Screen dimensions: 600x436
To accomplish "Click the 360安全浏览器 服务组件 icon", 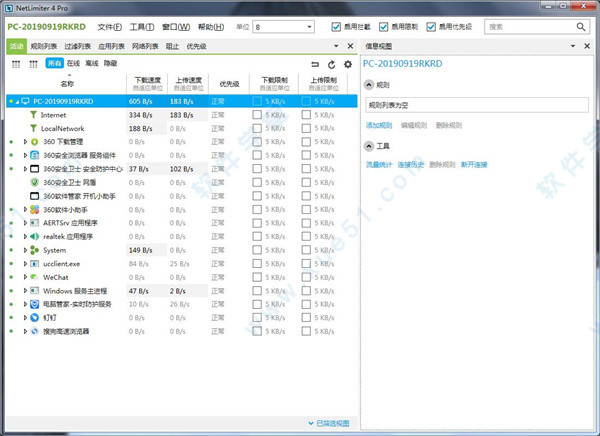I will point(34,155).
